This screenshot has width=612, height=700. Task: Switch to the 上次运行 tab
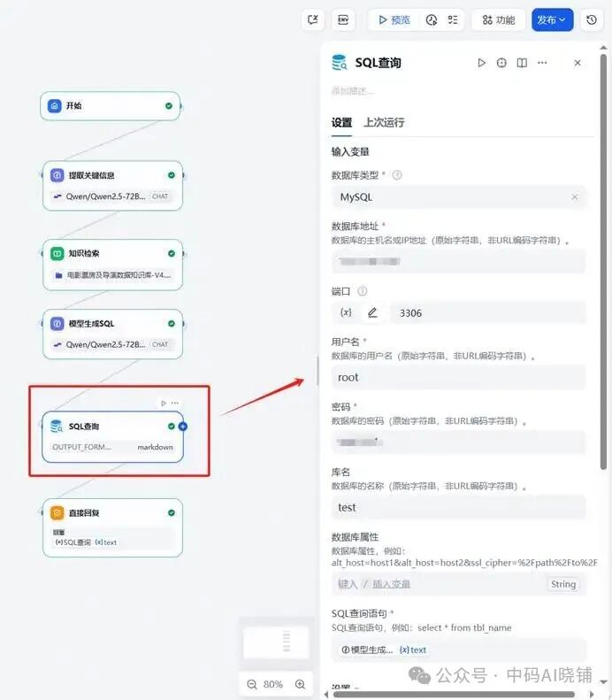click(384, 122)
